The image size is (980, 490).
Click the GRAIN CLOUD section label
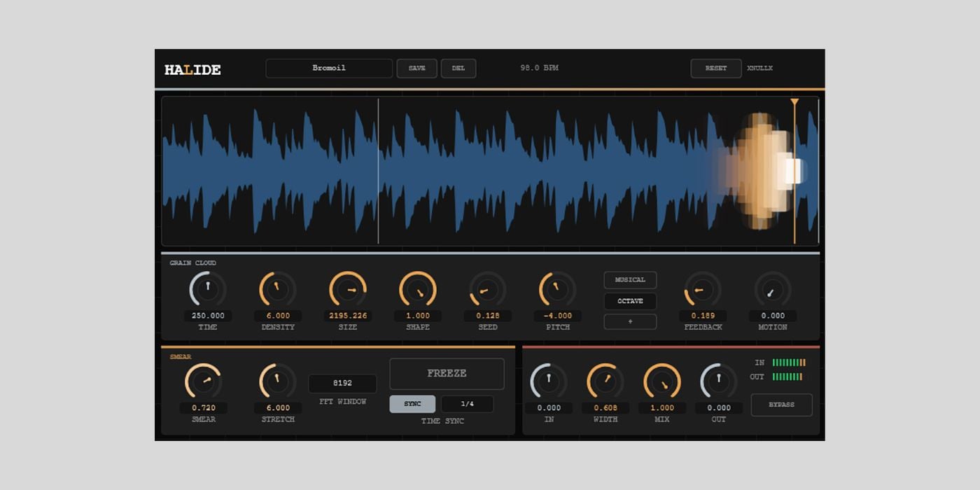192,263
